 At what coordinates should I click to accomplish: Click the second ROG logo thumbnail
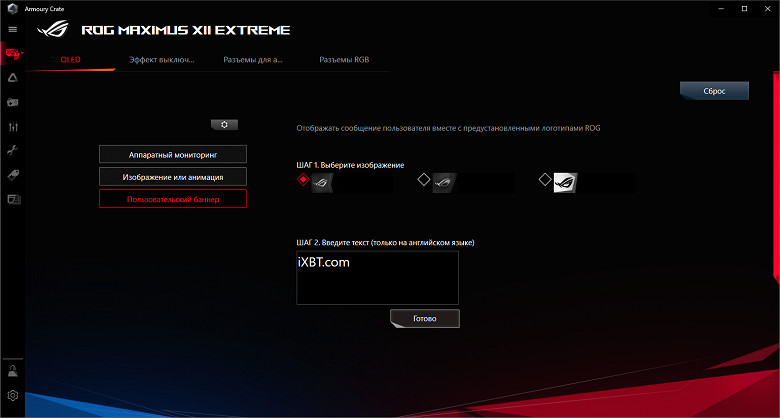coord(444,183)
